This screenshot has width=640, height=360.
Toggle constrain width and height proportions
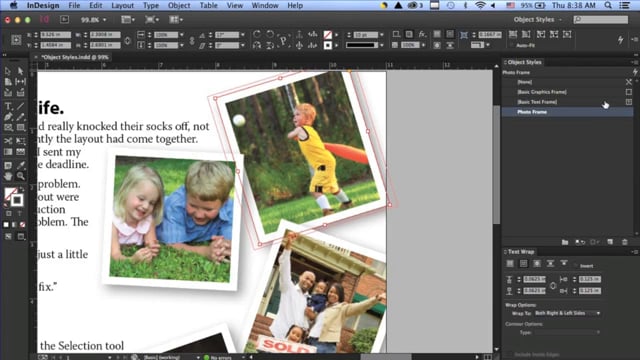tap(127, 40)
